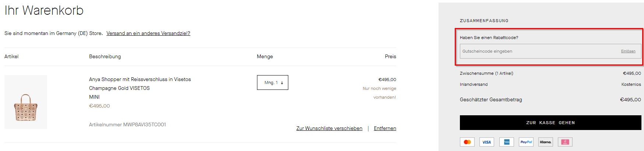Click the arrow in the quantity selector
This screenshot has width=644, height=151.
pos(282,83)
